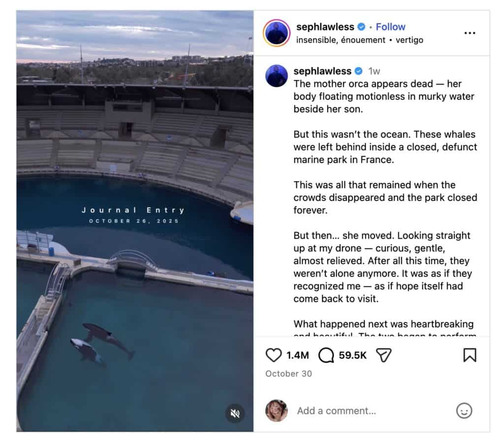View the 1.4M likes count
Screen dimensions: 504x437
tap(298, 355)
